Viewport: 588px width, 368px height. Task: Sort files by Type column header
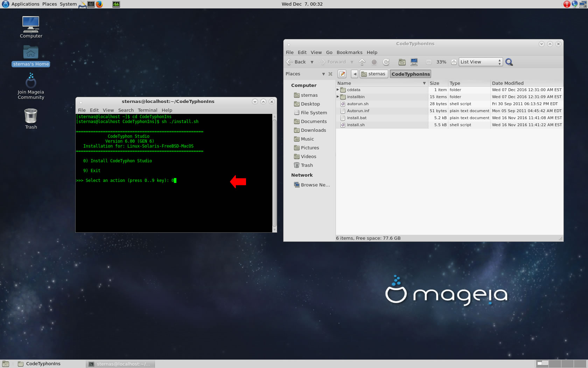(x=469, y=83)
